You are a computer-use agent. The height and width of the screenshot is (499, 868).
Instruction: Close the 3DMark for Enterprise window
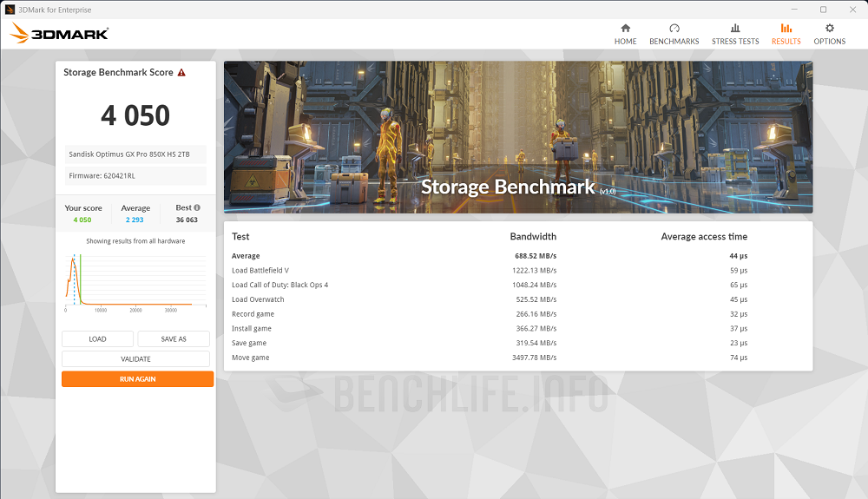(852, 10)
